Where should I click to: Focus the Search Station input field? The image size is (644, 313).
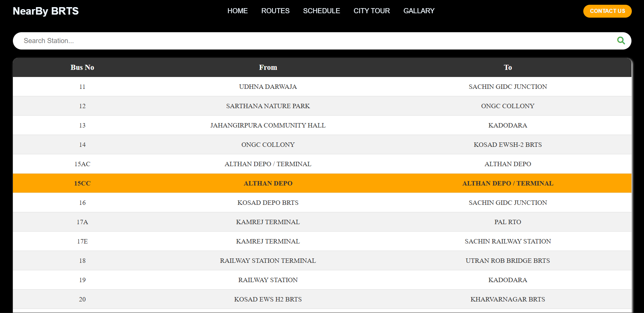point(305,41)
